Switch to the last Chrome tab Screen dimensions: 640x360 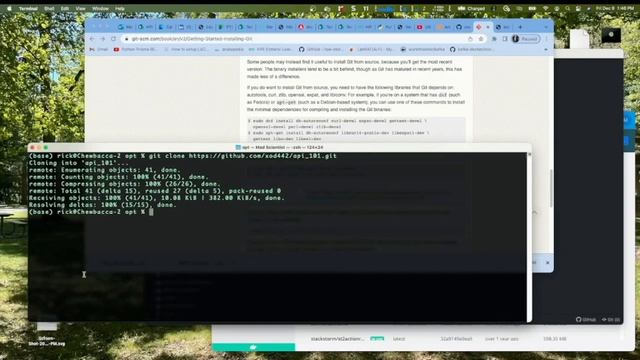pos(502,27)
